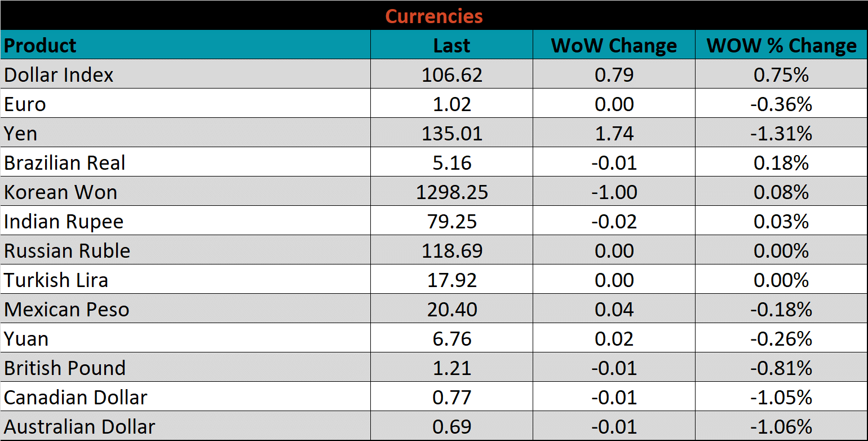Select the Canadian Dollar product cell
868x441 pixels.
pyautogui.click(x=76, y=397)
